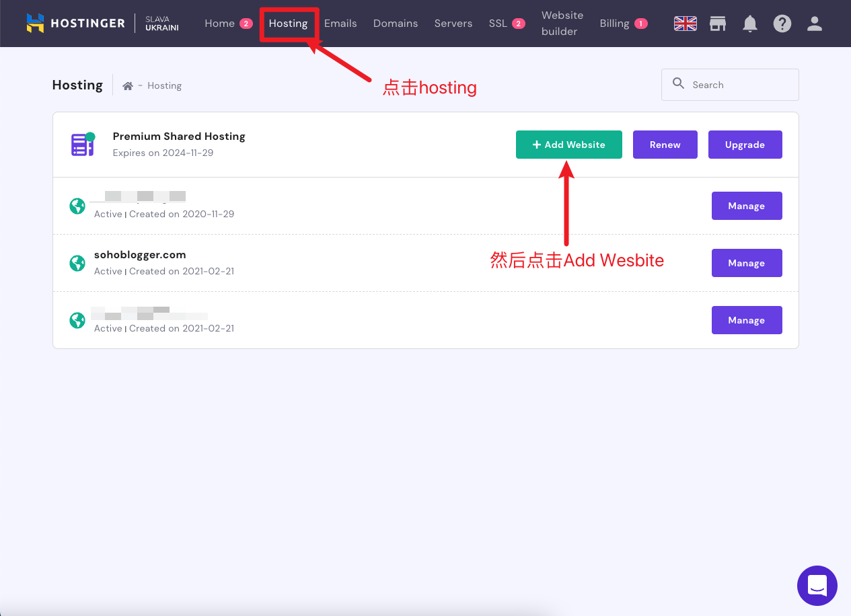Image resolution: width=851 pixels, height=616 pixels.
Task: Click the Expires on 2024-11-29 text
Action: [163, 153]
